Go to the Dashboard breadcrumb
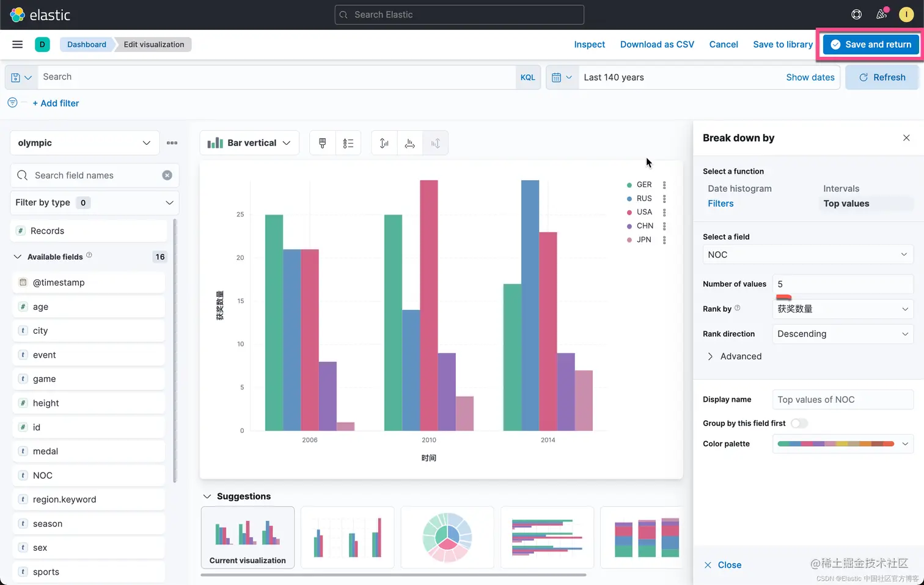The image size is (924, 585). [87, 44]
